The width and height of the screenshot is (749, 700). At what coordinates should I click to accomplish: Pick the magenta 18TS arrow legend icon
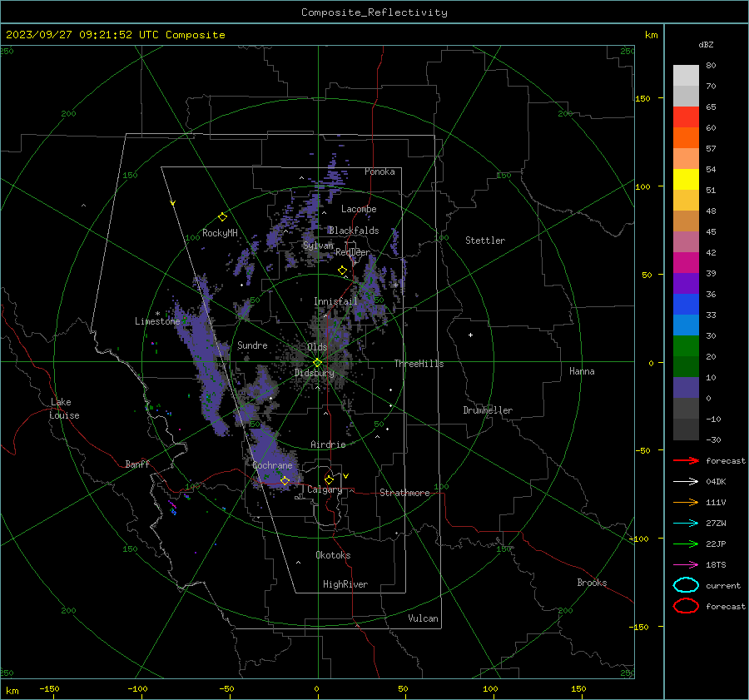[x=686, y=565]
